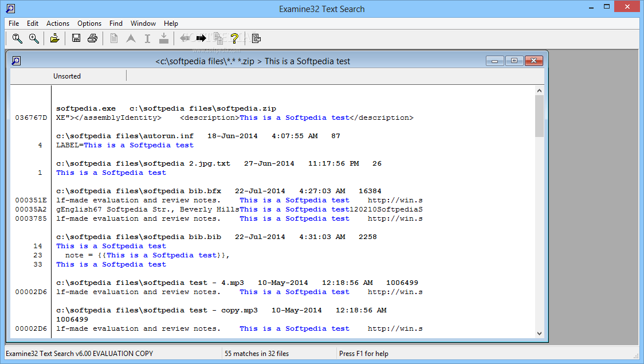644x364 pixels.
Task: Open a file with the folder icon
Action: (x=54, y=38)
